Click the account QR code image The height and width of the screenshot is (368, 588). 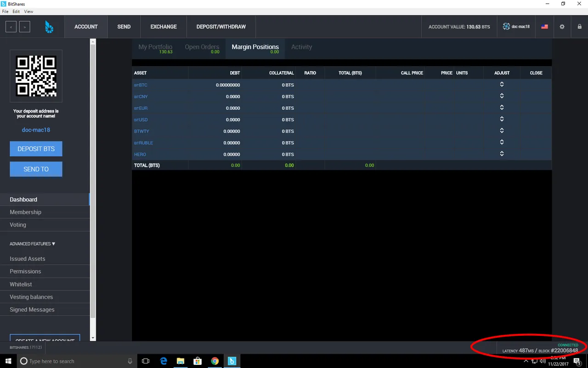tap(36, 76)
